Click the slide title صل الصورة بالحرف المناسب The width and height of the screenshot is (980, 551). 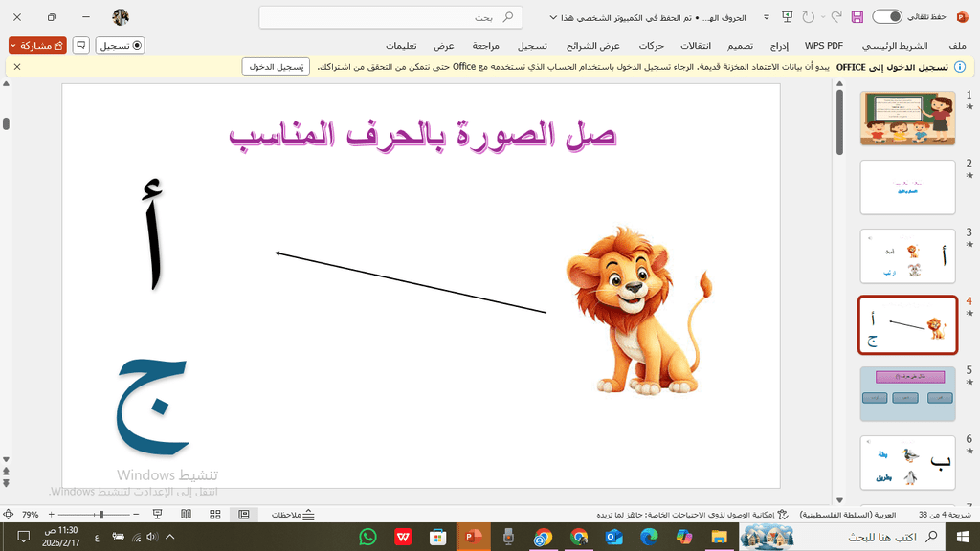click(x=422, y=134)
